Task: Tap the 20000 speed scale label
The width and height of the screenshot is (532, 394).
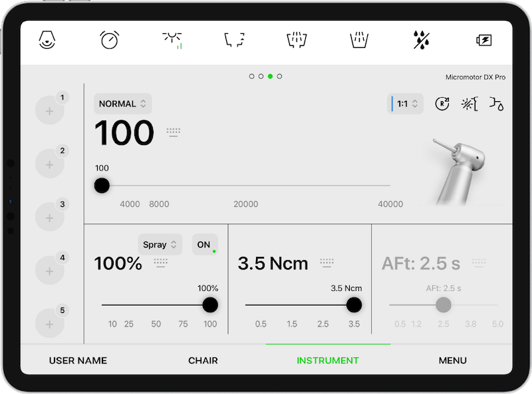Action: [245, 204]
